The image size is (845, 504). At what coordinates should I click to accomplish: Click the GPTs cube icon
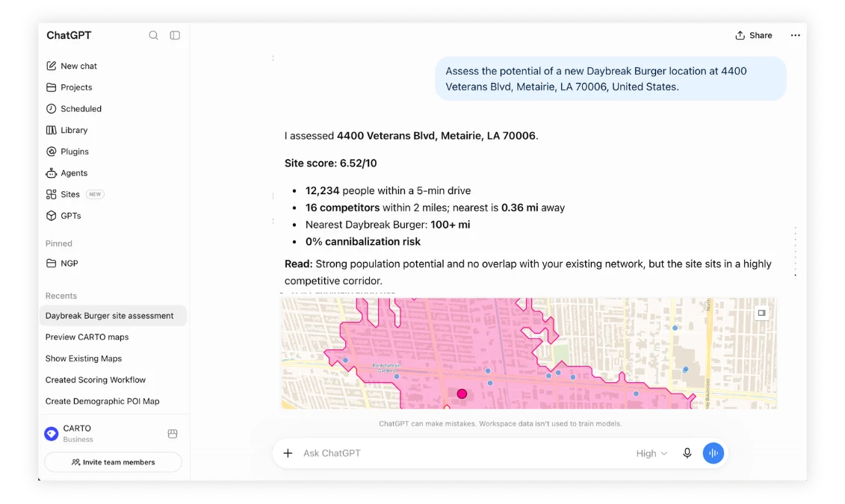tap(52, 216)
